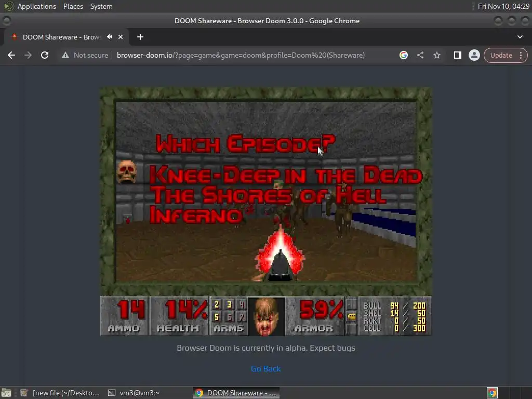The width and height of the screenshot is (532, 399).
Task: Click the BULL ammo count row
Action: [394, 305]
